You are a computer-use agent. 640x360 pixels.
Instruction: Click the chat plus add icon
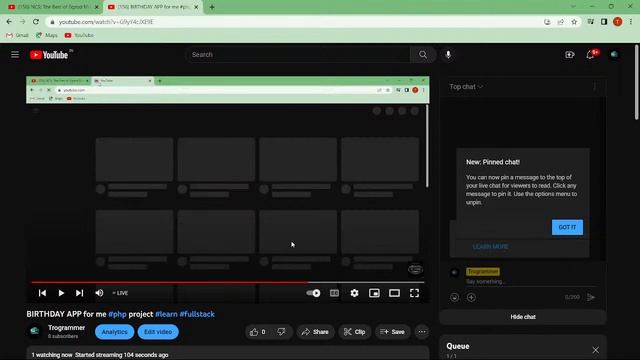[471, 298]
